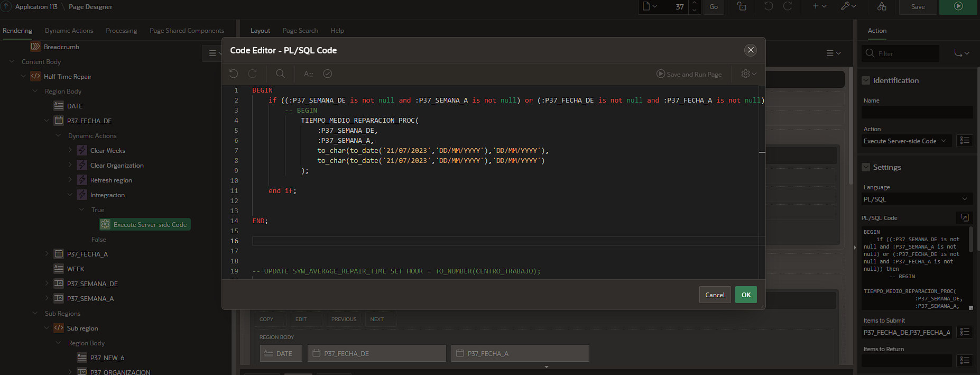This screenshot has height=375, width=980.
Task: Run the page with the play icon
Action: (x=958, y=7)
